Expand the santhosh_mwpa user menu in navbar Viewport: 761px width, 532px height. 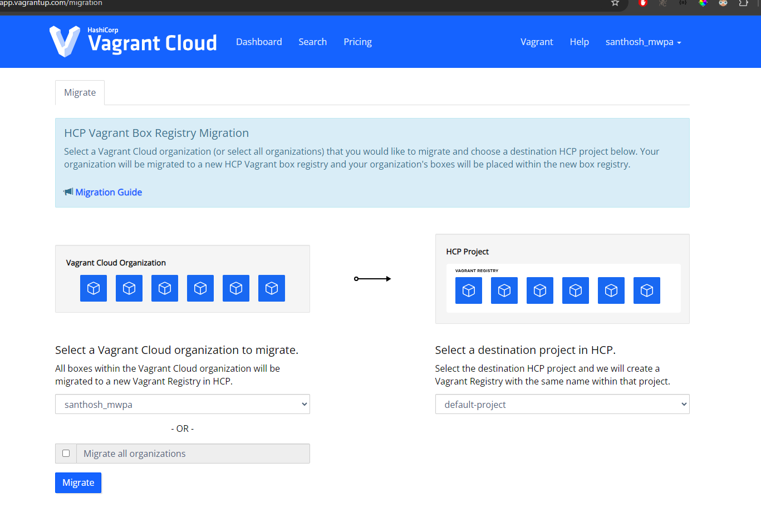643,42
